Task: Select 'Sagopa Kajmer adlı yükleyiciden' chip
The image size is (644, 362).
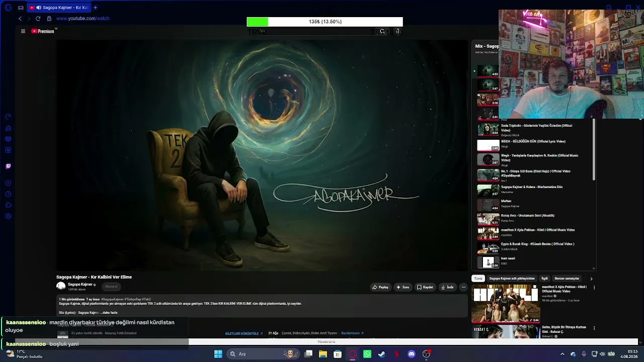Action: click(512, 278)
